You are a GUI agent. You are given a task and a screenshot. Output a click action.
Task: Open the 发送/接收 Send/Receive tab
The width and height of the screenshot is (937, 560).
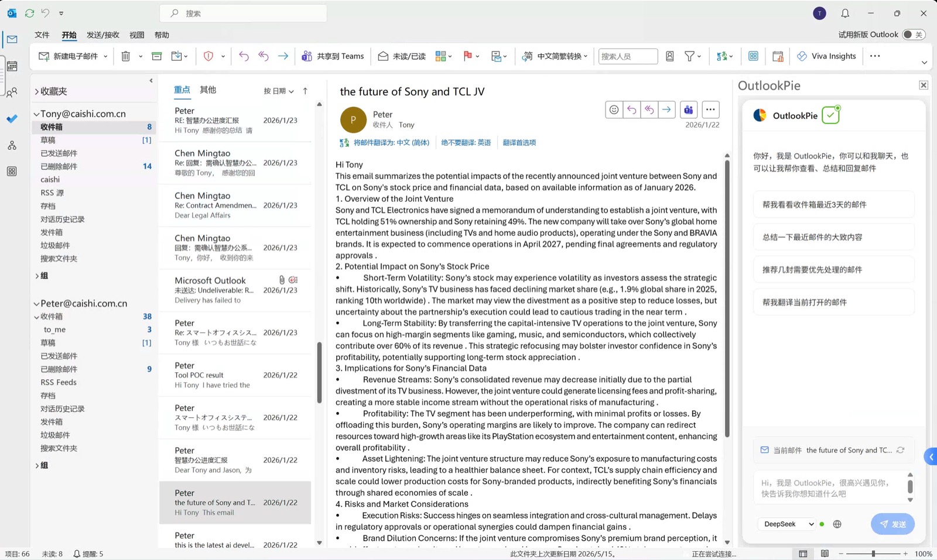pyautogui.click(x=103, y=35)
